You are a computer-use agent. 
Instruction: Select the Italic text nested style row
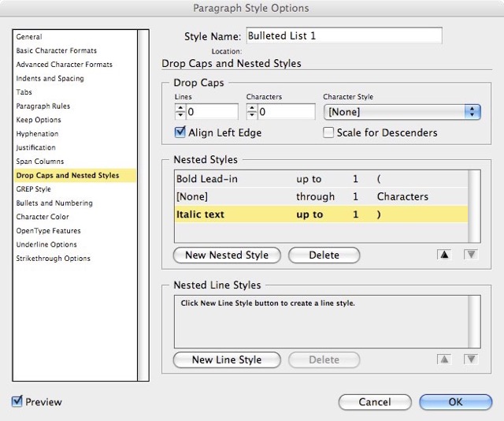click(x=321, y=214)
